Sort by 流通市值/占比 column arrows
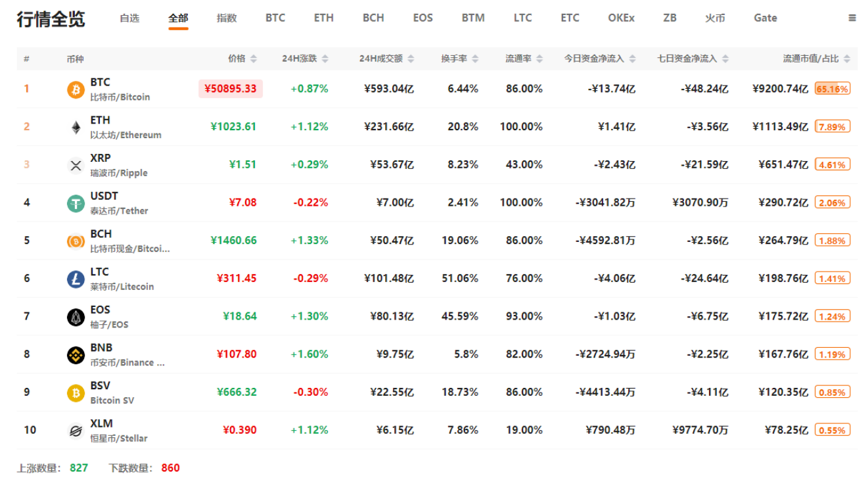 [x=846, y=59]
